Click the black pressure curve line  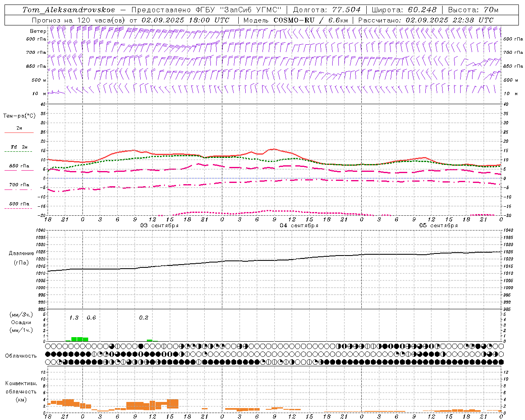(275, 260)
